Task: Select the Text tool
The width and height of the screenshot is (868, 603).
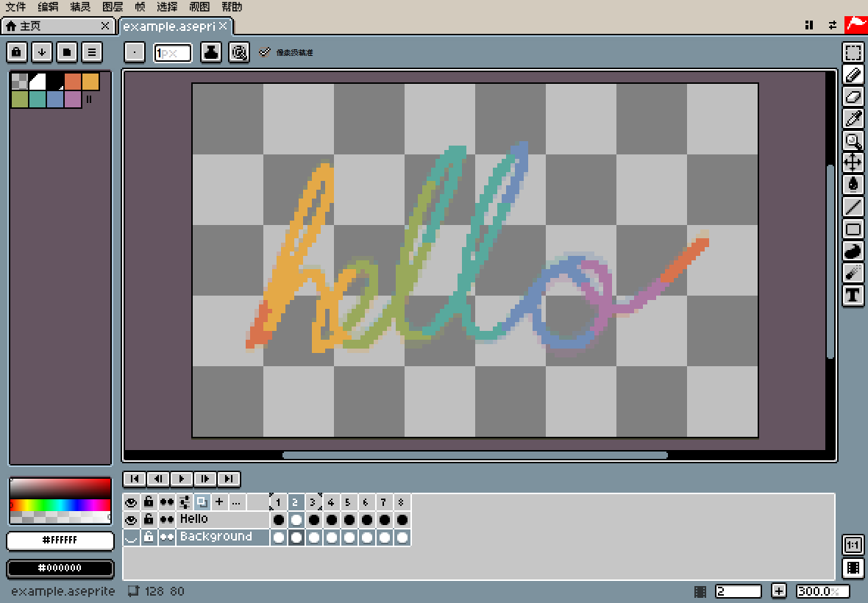Action: 853,296
